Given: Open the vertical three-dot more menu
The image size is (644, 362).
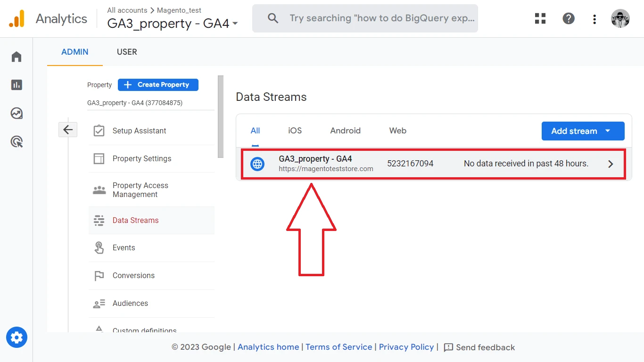Looking at the screenshot, I should coord(594,19).
